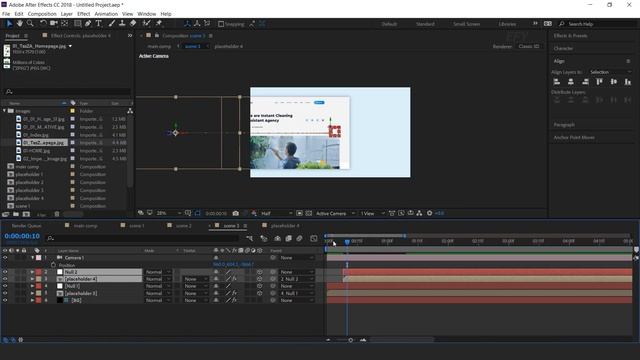
Task: Toggle the Snapping checkbox
Action: tap(221, 24)
